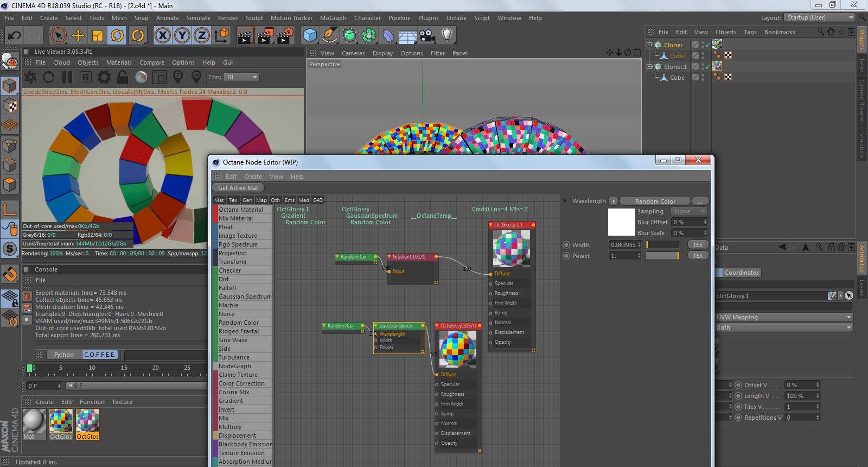Switch coordinate system with cube-axis icon

click(222, 36)
